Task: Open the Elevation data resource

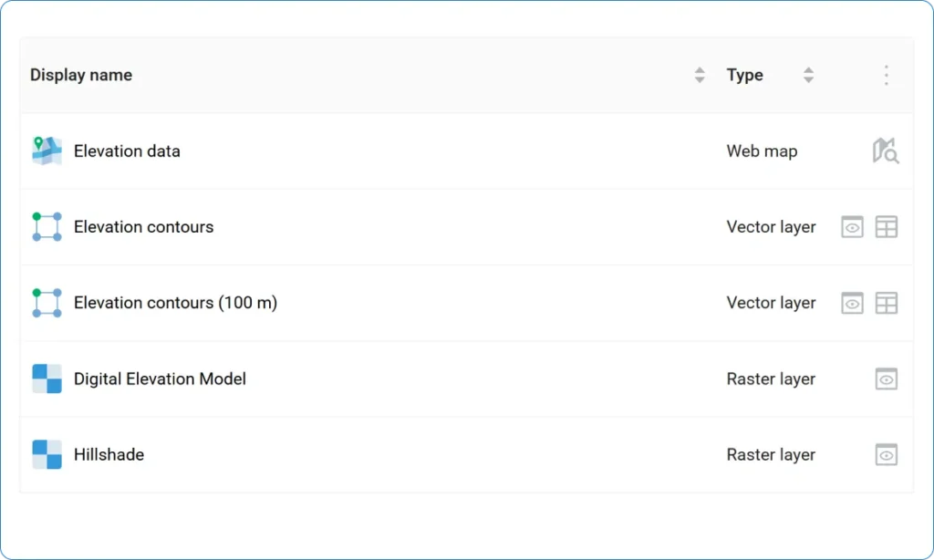Action: pos(127,151)
